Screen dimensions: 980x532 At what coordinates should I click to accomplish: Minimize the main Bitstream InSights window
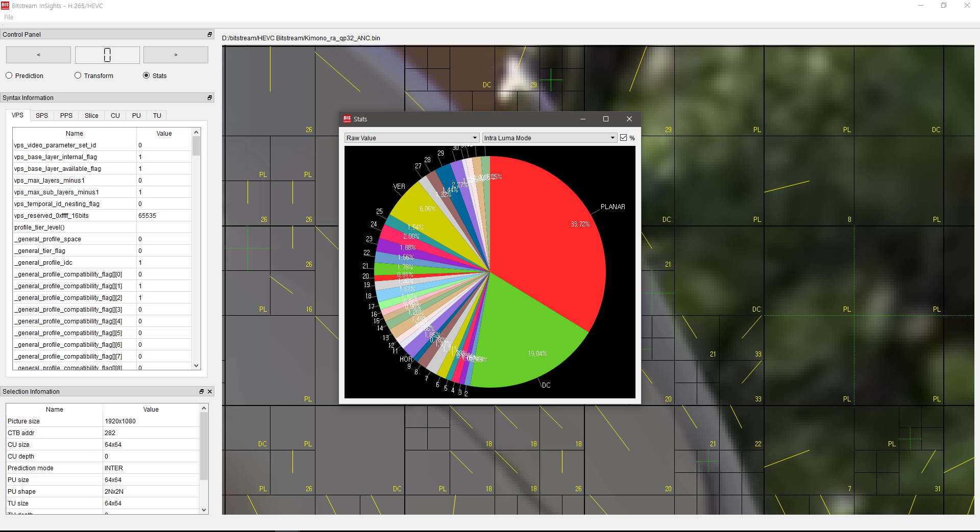pyautogui.click(x=921, y=6)
